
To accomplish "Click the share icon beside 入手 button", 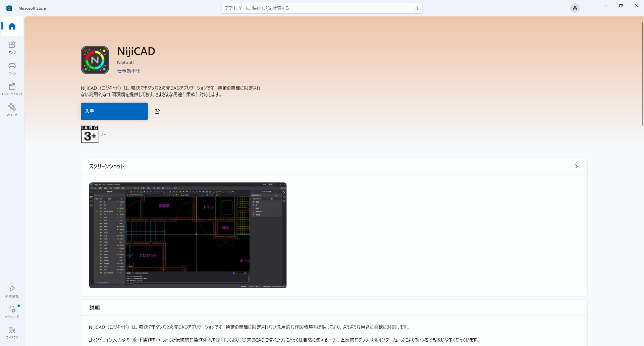I will pyautogui.click(x=157, y=111).
